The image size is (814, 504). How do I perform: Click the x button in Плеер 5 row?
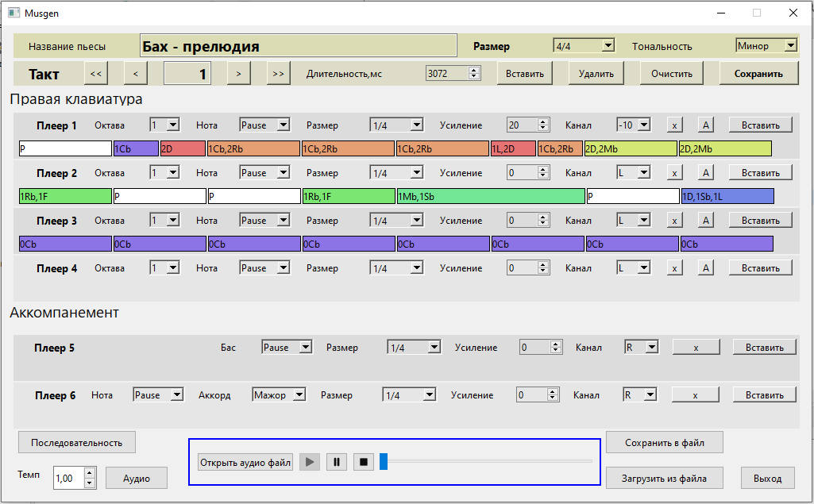pyautogui.click(x=696, y=348)
